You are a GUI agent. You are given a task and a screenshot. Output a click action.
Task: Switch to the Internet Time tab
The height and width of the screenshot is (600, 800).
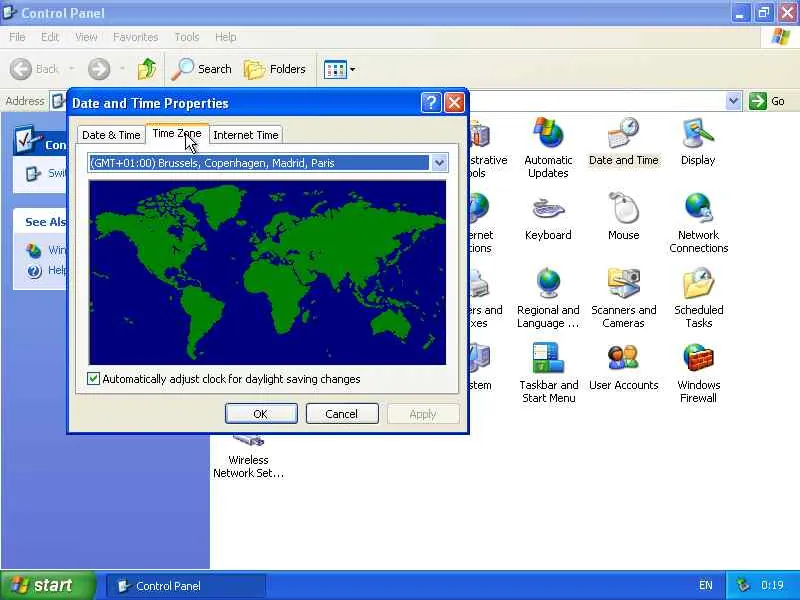click(x=245, y=135)
